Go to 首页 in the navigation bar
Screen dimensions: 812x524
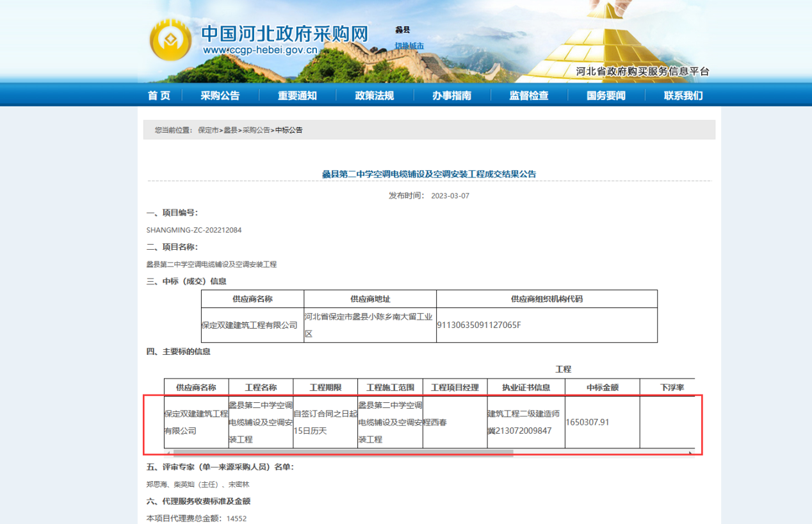[159, 95]
